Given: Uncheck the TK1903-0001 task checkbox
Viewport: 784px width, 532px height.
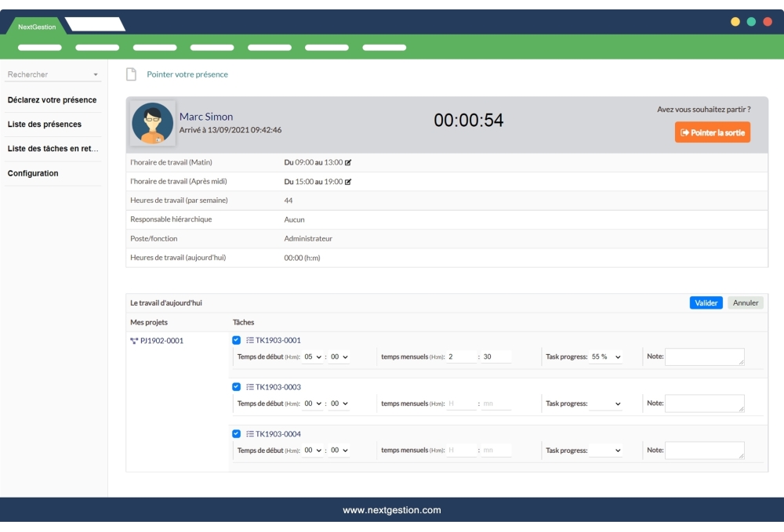Looking at the screenshot, I should point(237,340).
